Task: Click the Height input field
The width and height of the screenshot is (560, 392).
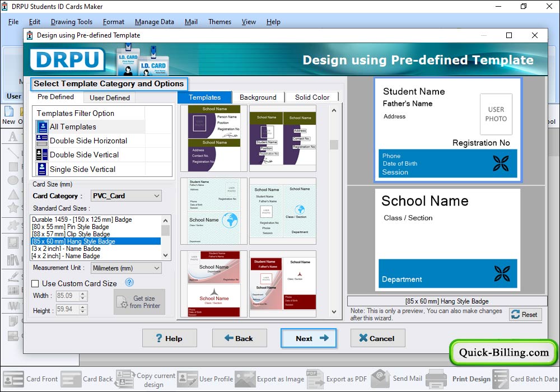Action: pos(67,309)
